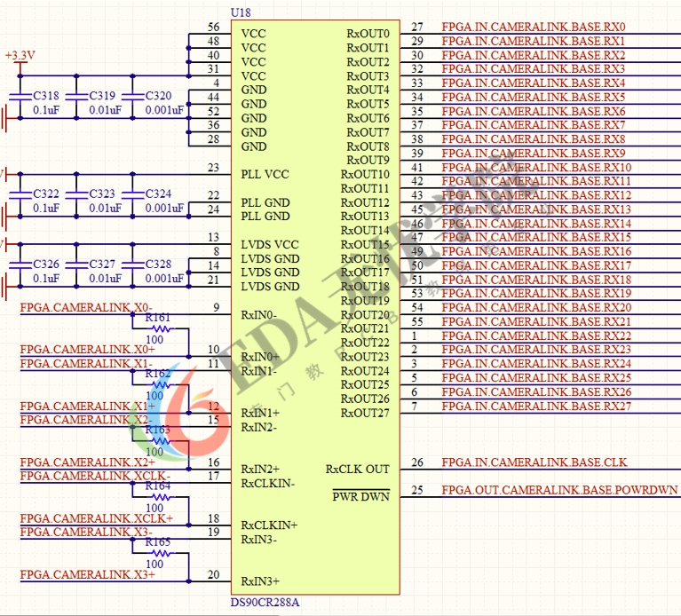Select the U18 component designator
This screenshot has height=616, width=681.
click(x=241, y=12)
